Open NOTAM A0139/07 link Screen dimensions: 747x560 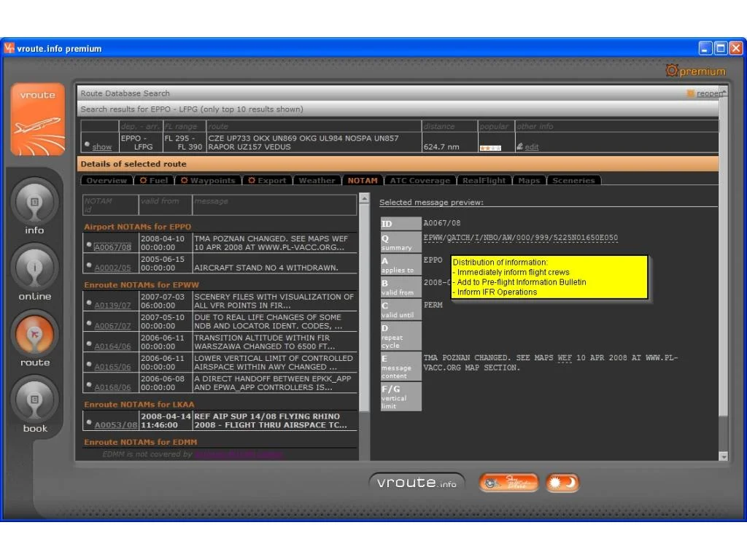[x=112, y=306]
